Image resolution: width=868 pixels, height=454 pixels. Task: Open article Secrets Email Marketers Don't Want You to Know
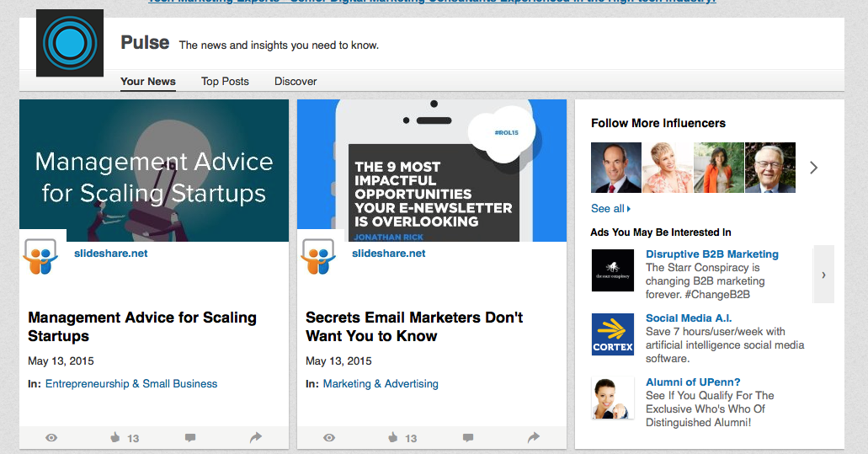(414, 327)
